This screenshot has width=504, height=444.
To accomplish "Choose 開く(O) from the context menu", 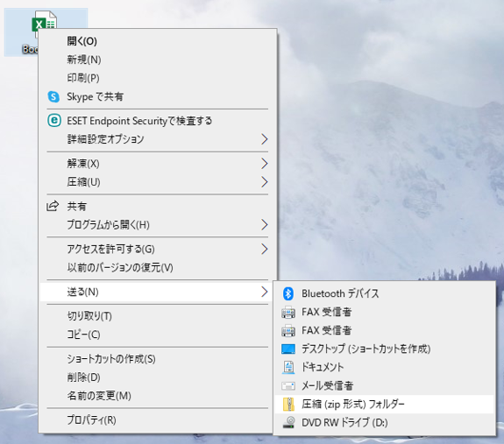I will (x=158, y=41).
